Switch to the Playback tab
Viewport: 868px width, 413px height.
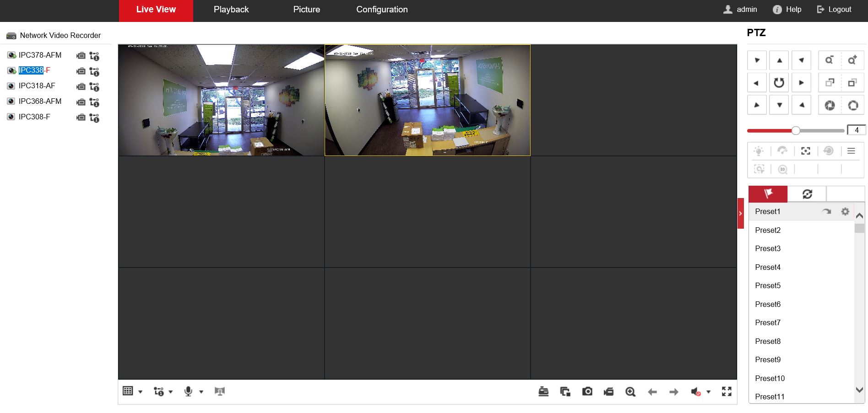coord(231,10)
